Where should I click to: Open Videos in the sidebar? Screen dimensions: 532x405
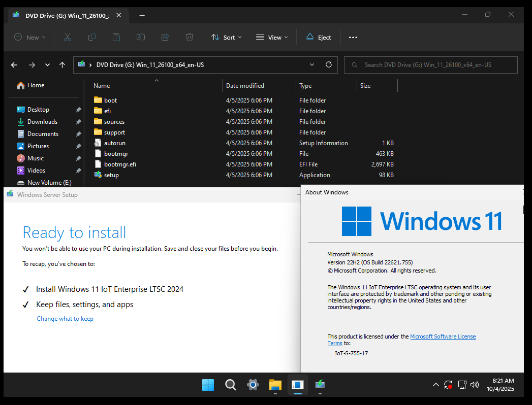pyautogui.click(x=31, y=171)
